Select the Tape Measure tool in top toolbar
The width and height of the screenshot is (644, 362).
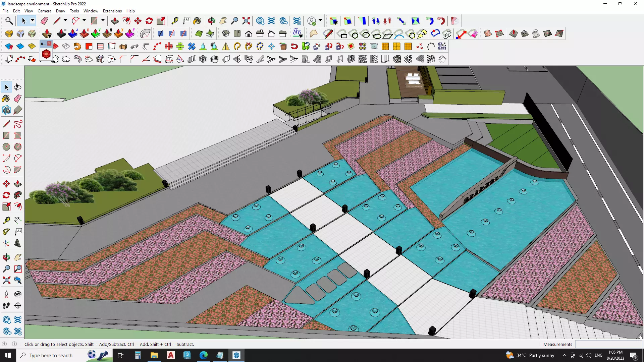pyautogui.click(x=175, y=21)
